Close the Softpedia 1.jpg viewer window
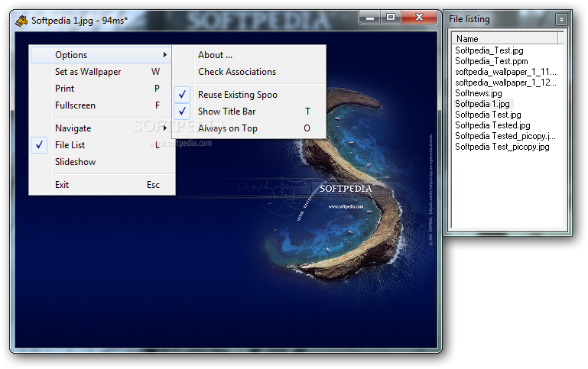The width and height of the screenshot is (588, 369). 419,18
